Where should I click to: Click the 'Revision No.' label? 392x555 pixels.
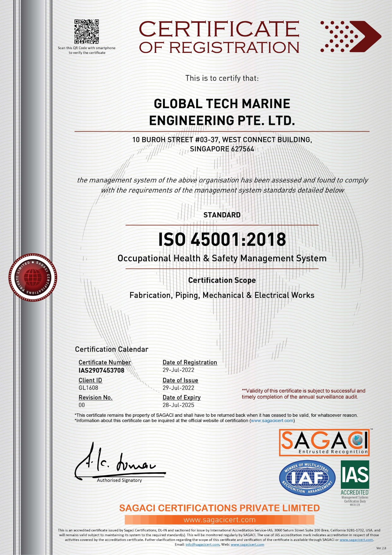(95, 398)
